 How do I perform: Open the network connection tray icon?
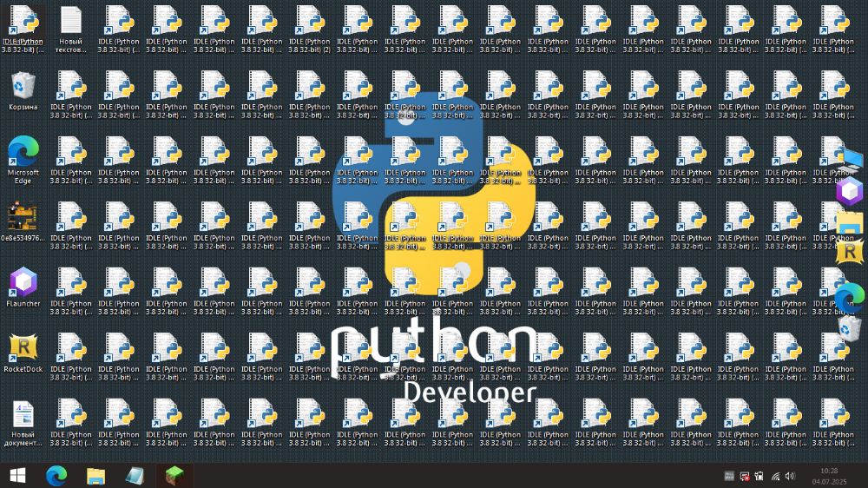[x=775, y=476]
